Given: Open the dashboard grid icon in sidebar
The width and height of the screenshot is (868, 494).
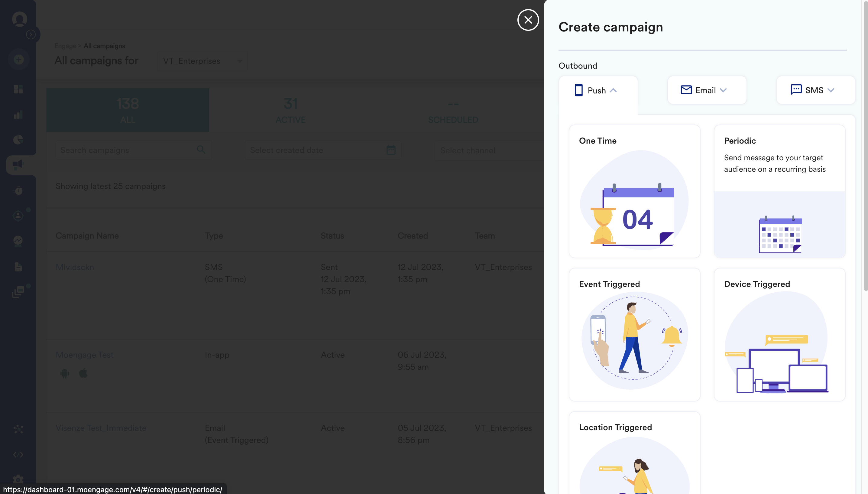Looking at the screenshot, I should point(18,89).
